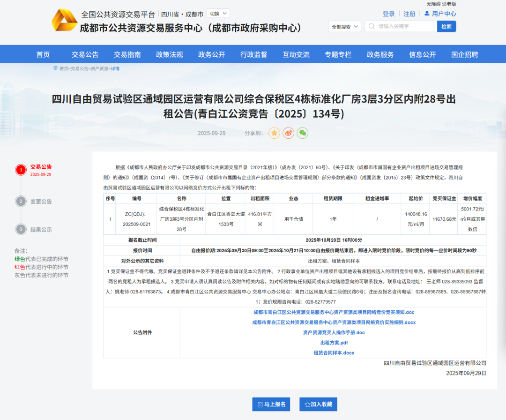The image size is (506, 420).
Task: Share the notice to Weibo
Action: click(x=289, y=133)
